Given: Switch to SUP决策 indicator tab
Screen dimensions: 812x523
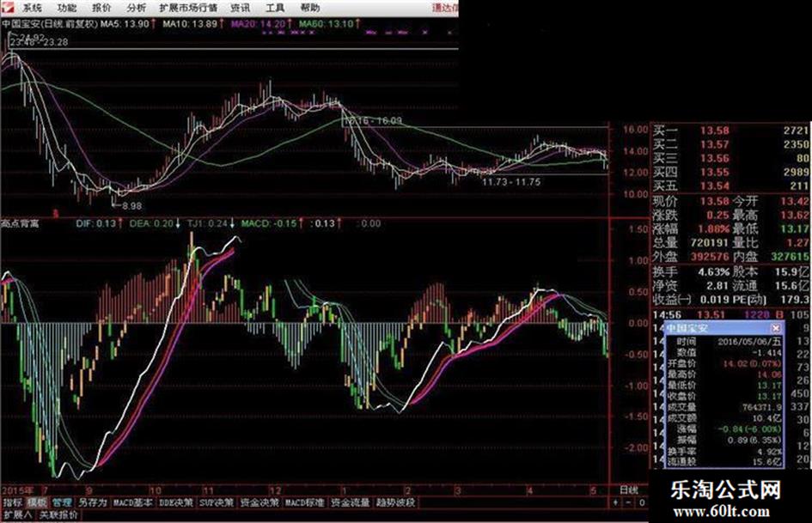Looking at the screenshot, I should click(217, 502).
